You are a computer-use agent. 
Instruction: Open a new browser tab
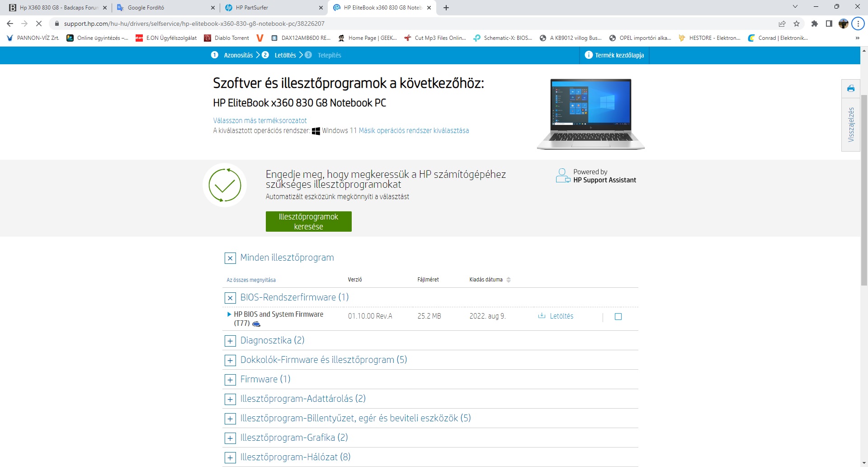click(x=446, y=8)
